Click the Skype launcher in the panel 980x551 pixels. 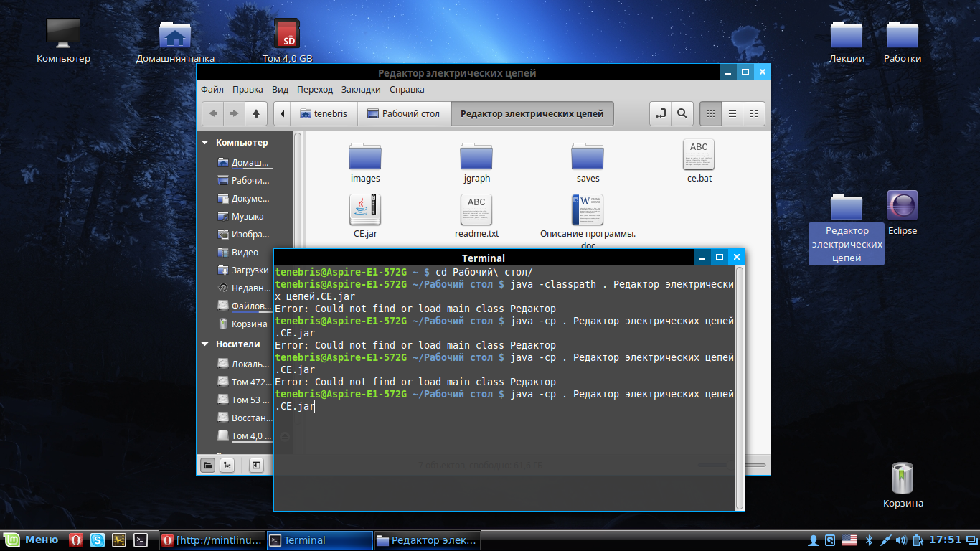pyautogui.click(x=97, y=540)
